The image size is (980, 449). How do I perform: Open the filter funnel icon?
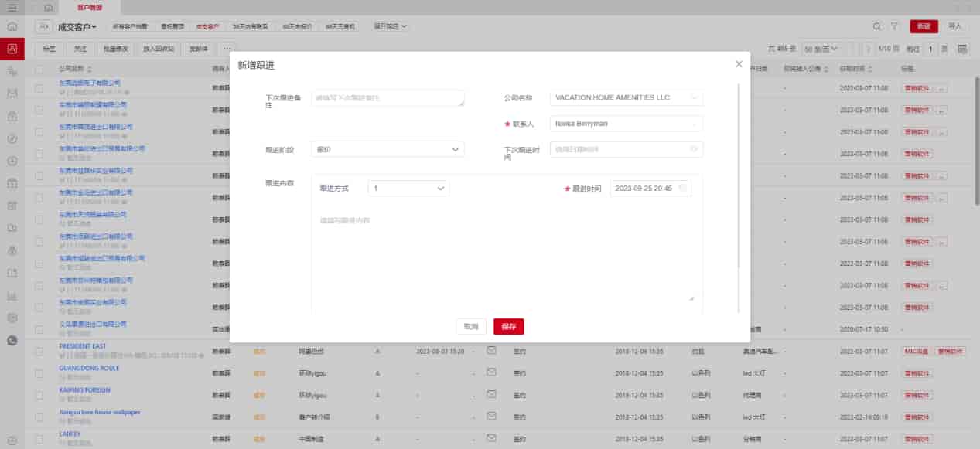point(895,26)
